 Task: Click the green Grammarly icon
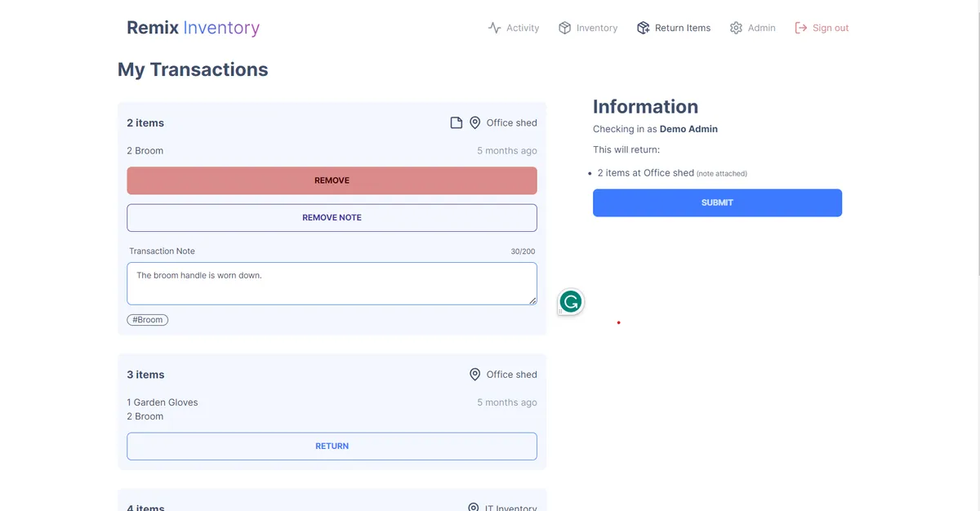[x=571, y=302]
